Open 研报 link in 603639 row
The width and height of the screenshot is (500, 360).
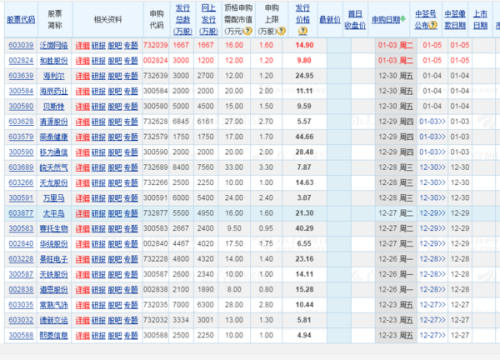(x=98, y=76)
